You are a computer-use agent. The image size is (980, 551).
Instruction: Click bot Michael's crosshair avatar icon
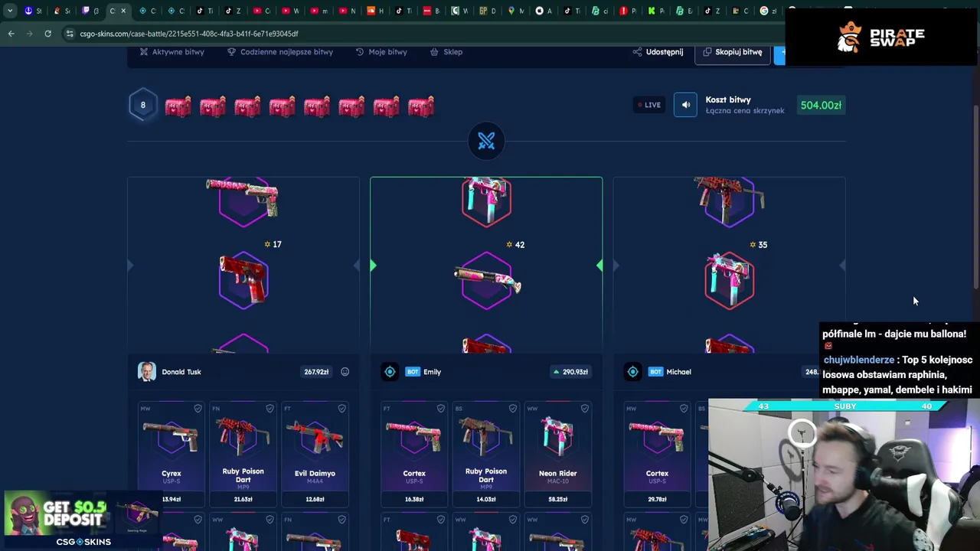click(632, 372)
